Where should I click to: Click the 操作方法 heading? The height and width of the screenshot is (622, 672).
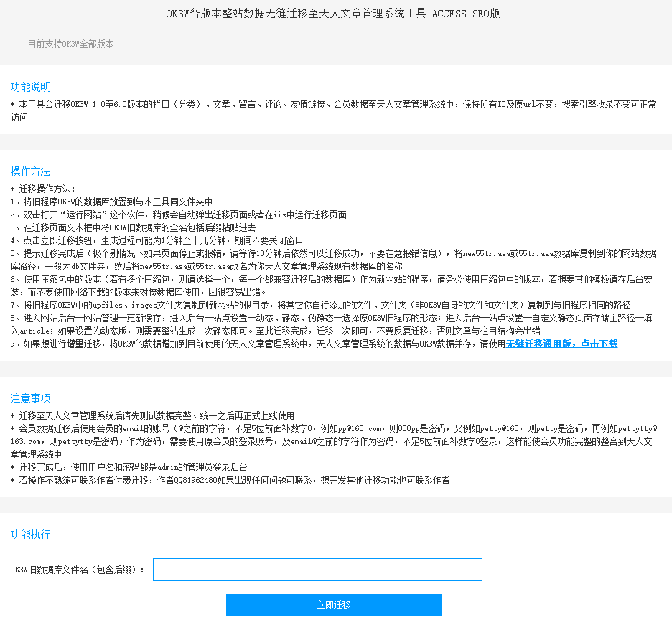(x=30, y=171)
